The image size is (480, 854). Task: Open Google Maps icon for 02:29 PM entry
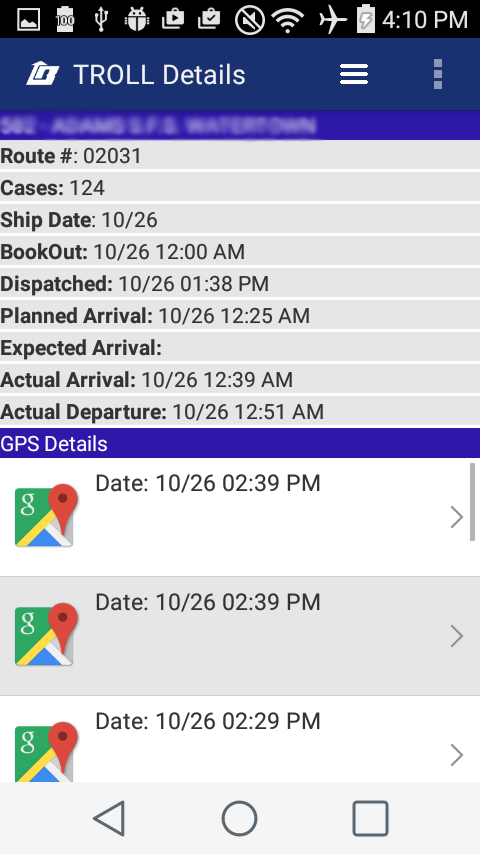click(46, 752)
